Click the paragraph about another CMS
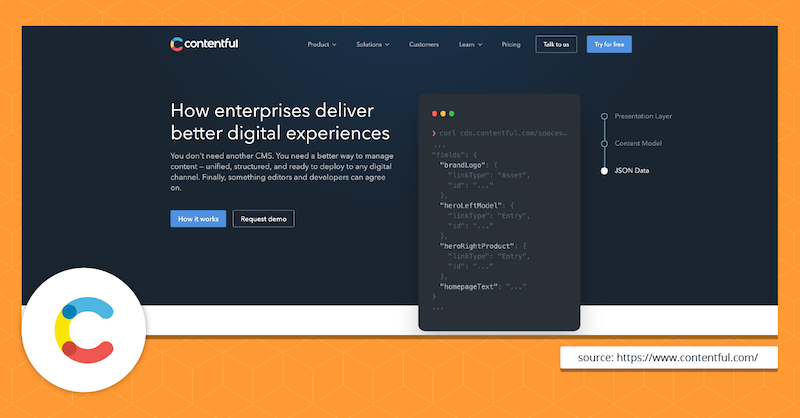Viewport: 800px width, 418px height. tap(282, 171)
